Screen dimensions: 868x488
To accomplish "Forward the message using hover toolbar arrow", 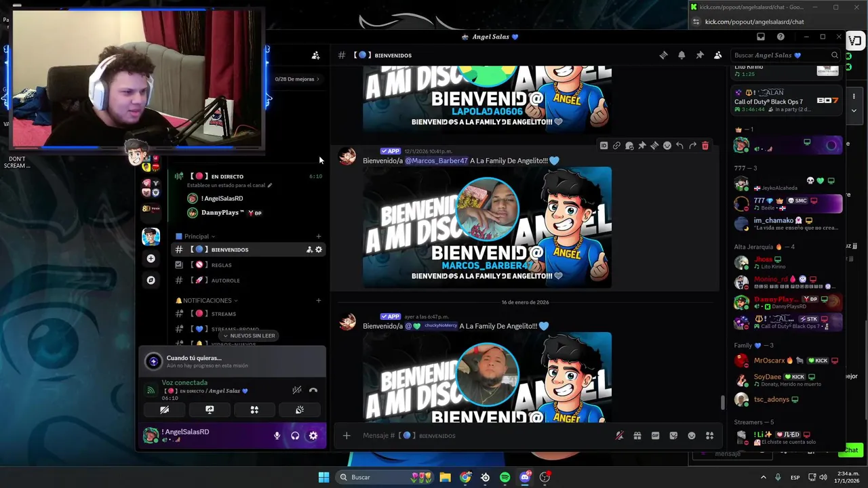I will pos(692,146).
